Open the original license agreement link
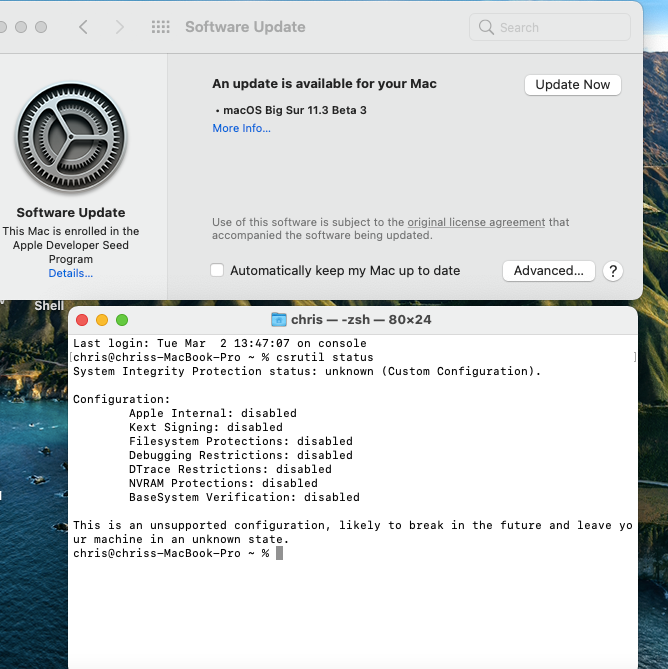 [476, 222]
